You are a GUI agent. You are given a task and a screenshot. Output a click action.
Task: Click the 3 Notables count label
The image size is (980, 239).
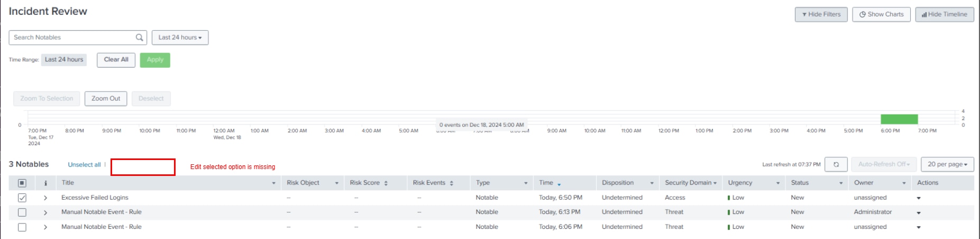tap(29, 164)
